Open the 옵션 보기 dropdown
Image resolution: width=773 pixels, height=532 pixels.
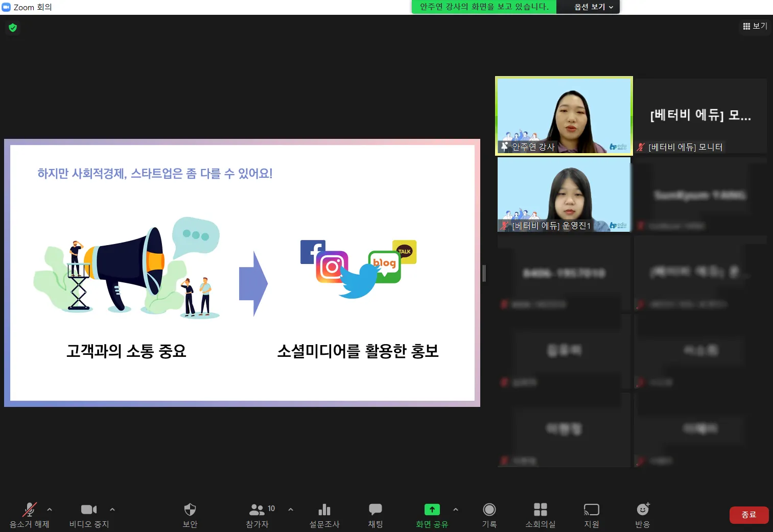coord(594,7)
